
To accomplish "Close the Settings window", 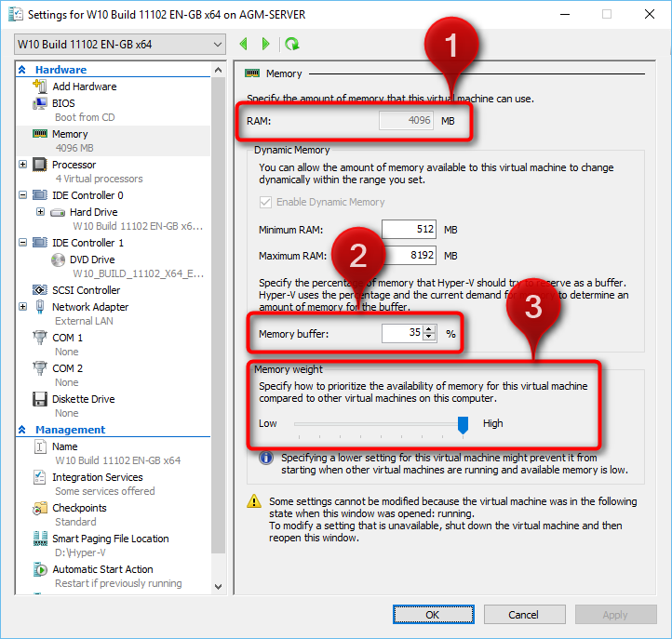I will [x=650, y=14].
